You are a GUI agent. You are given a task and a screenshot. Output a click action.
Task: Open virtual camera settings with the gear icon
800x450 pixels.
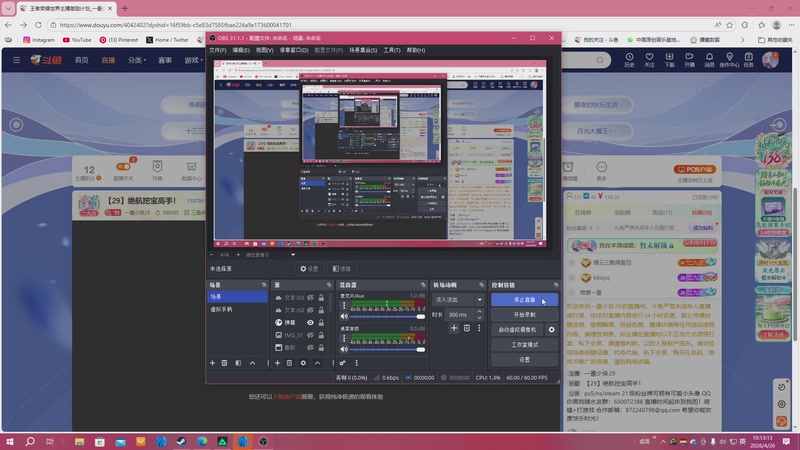point(552,330)
